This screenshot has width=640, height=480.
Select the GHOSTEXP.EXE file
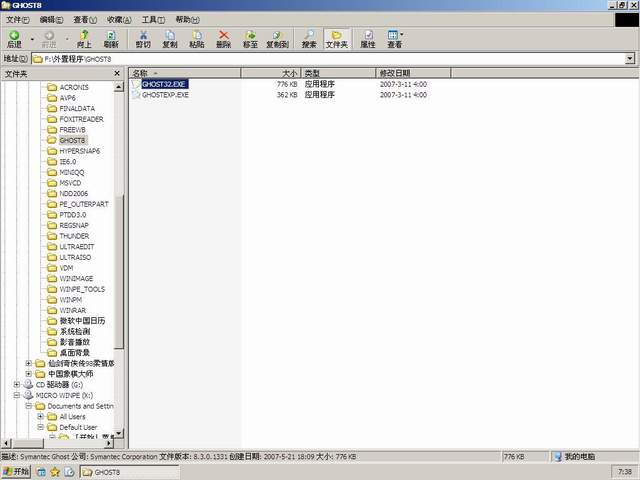(165, 95)
